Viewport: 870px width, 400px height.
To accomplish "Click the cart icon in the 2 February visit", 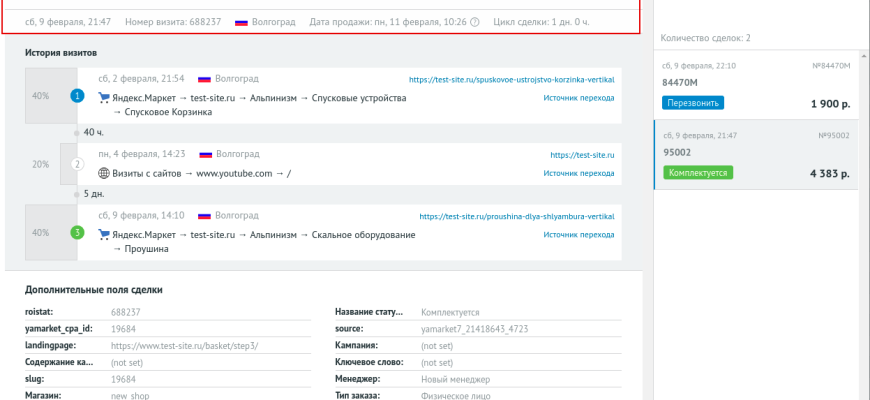I will click(x=104, y=98).
